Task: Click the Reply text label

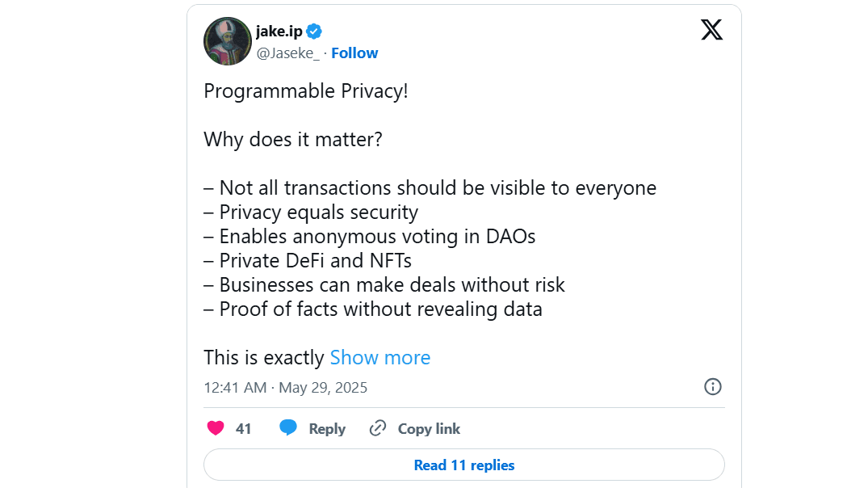Action: point(327,429)
